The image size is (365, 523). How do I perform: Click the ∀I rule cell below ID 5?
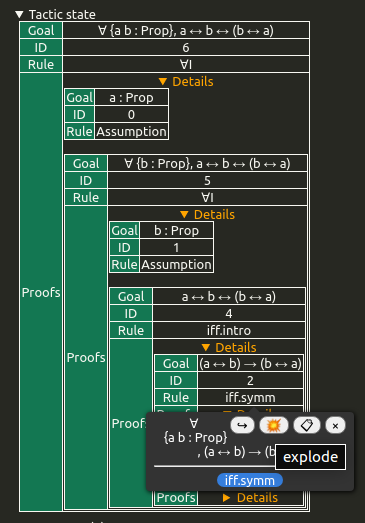207,197
